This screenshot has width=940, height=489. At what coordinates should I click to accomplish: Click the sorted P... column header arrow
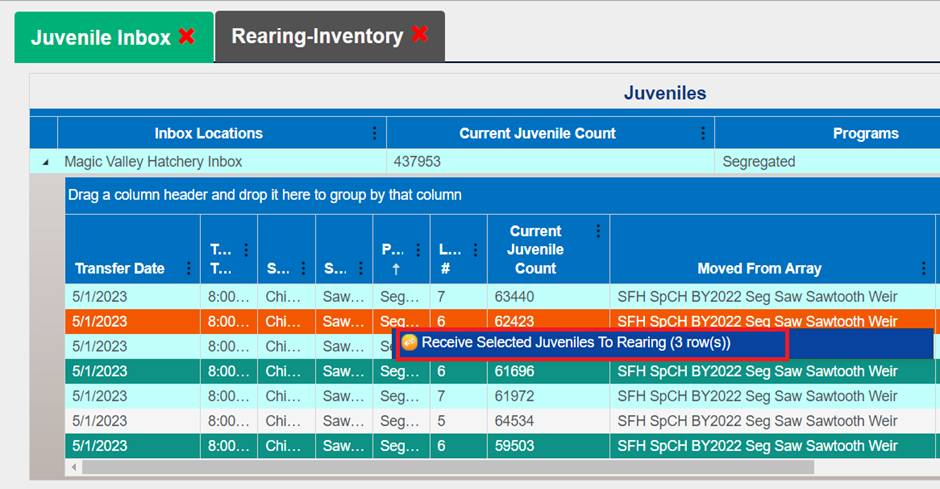click(x=395, y=268)
